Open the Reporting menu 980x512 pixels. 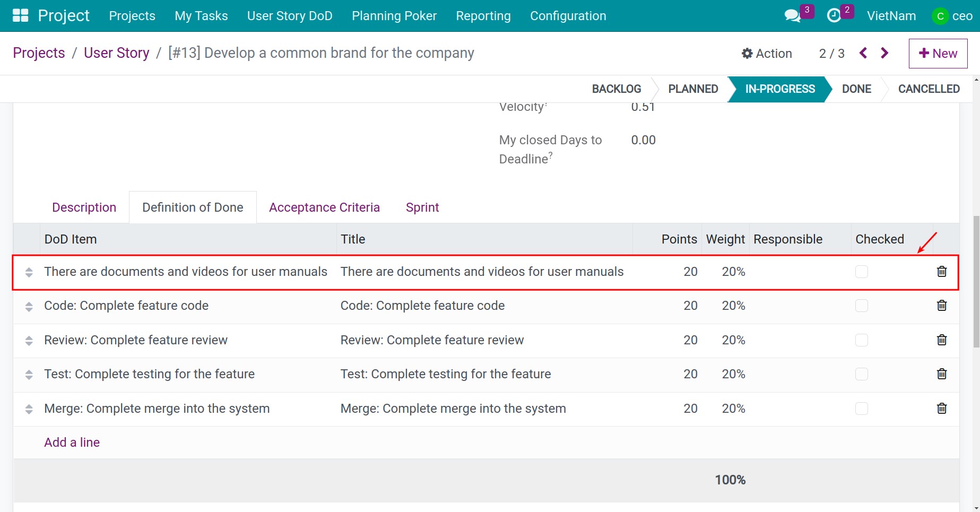(483, 16)
